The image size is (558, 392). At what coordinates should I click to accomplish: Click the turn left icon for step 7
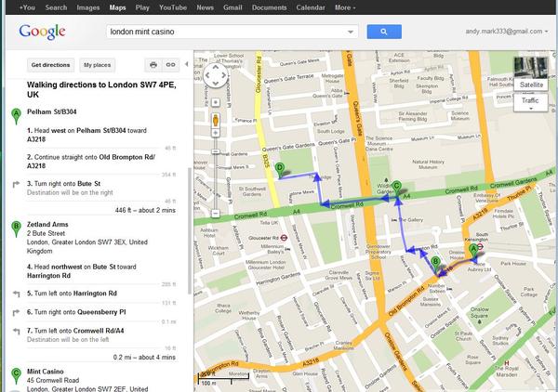pos(16,332)
